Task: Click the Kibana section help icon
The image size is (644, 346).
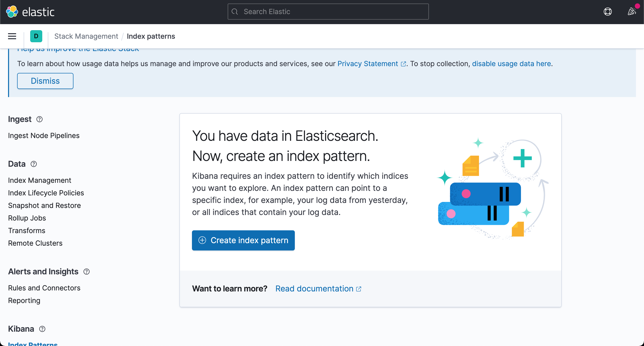Action: [42, 329]
